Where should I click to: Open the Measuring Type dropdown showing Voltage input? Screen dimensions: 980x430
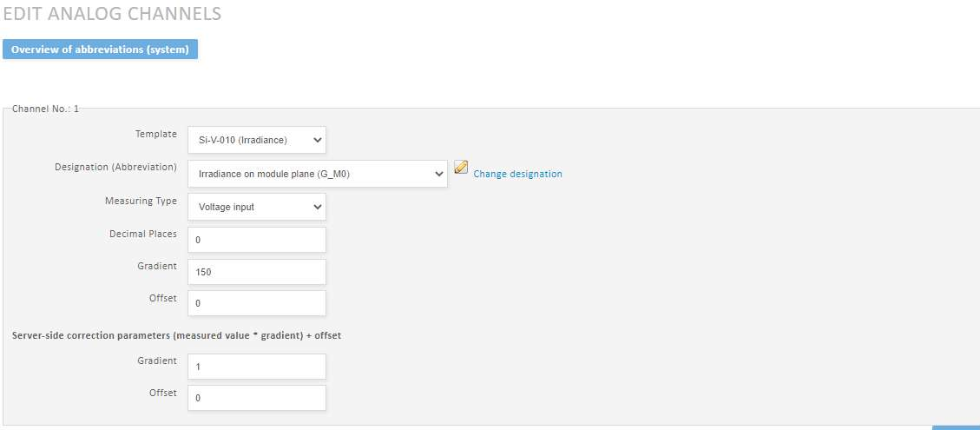coord(257,207)
